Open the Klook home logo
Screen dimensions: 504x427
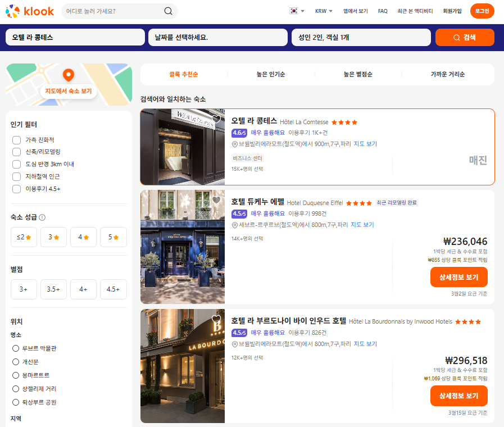30,11
